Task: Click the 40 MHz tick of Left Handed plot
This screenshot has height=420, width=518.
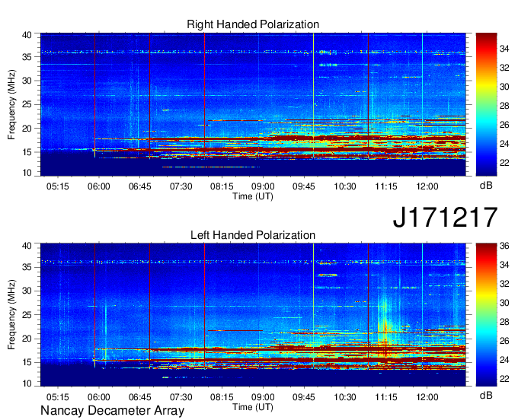Action: point(27,246)
